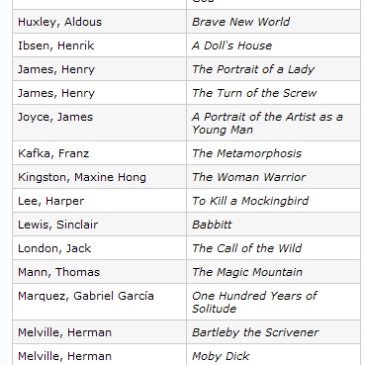Select Lewis, Sinclair author cell

coord(99,224)
